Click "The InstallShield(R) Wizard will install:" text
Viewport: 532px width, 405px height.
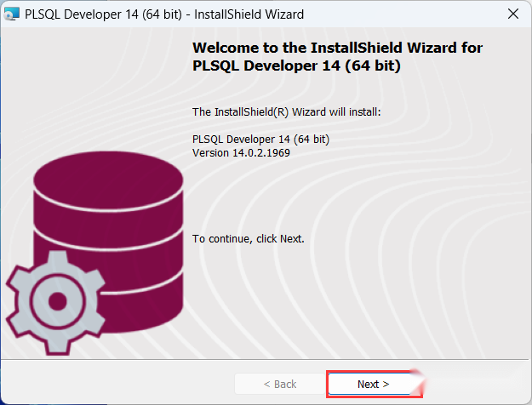point(286,112)
